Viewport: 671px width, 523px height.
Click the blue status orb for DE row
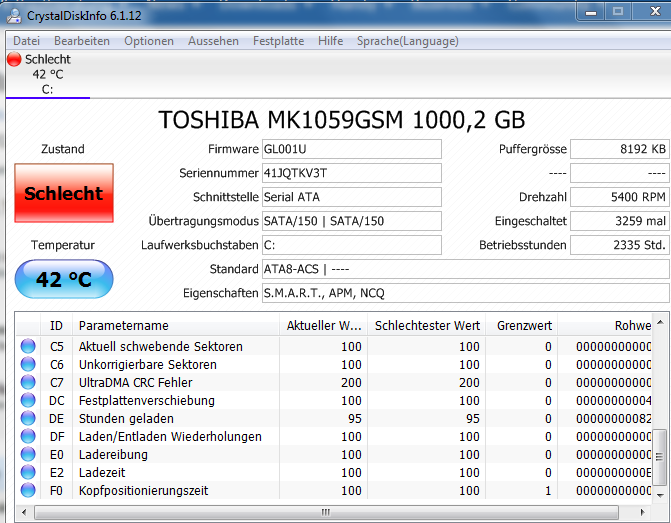(28, 418)
